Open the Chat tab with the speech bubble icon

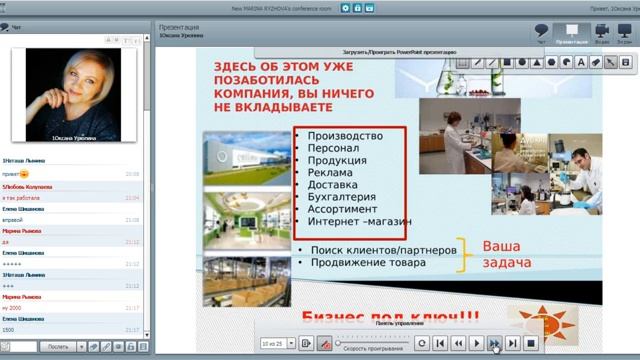pos(541,33)
